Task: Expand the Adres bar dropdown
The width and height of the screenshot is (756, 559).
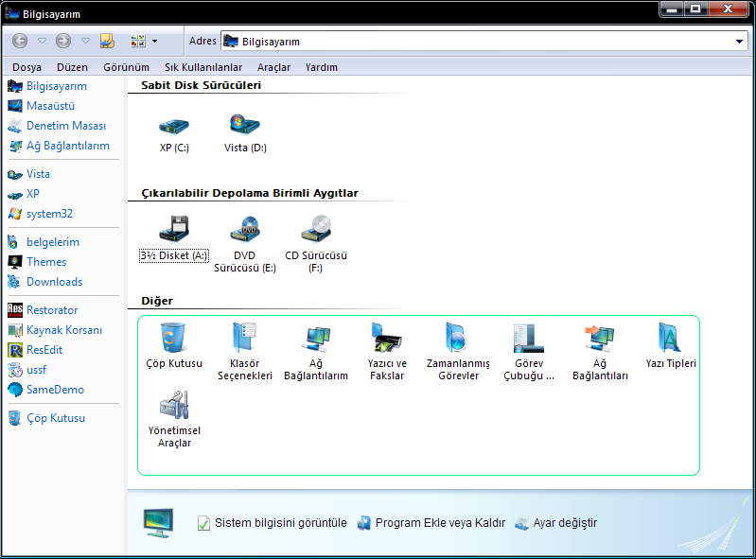Action: (739, 42)
